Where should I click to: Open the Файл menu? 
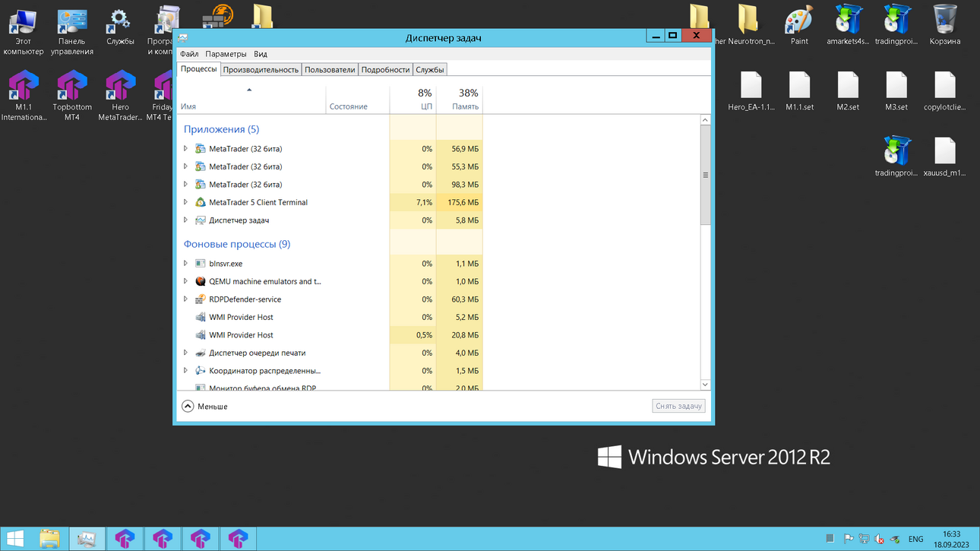click(189, 54)
